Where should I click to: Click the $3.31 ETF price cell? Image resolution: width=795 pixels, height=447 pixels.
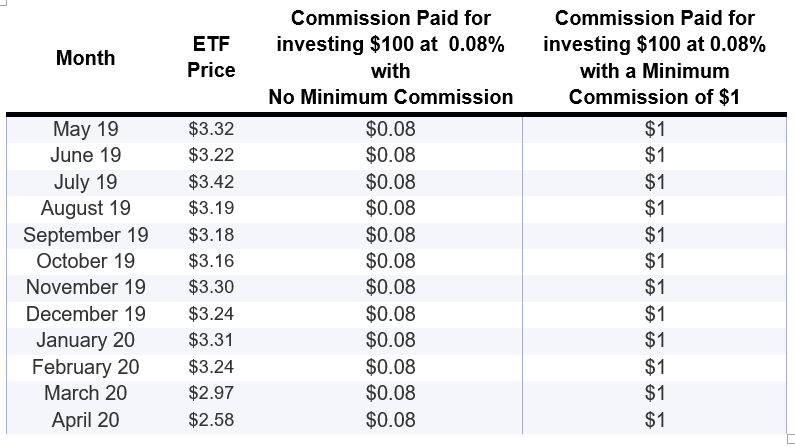[211, 341]
